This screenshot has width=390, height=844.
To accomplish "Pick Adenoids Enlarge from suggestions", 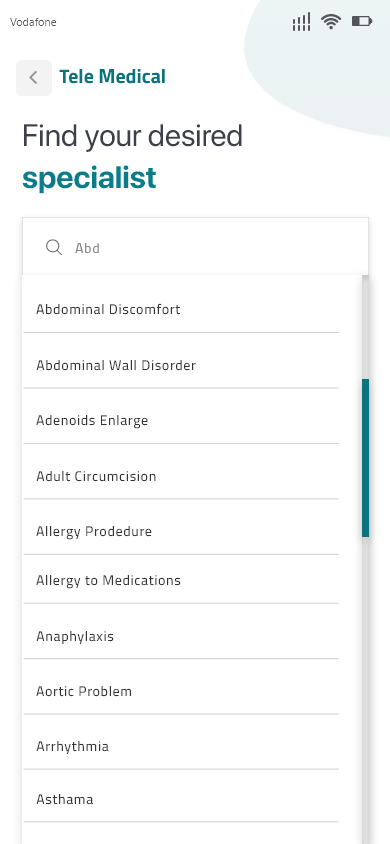I will 181,420.
